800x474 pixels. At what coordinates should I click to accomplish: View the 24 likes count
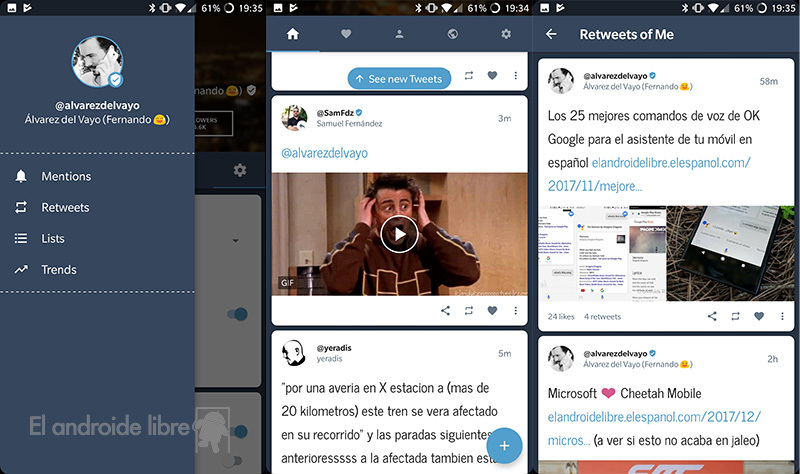point(561,317)
